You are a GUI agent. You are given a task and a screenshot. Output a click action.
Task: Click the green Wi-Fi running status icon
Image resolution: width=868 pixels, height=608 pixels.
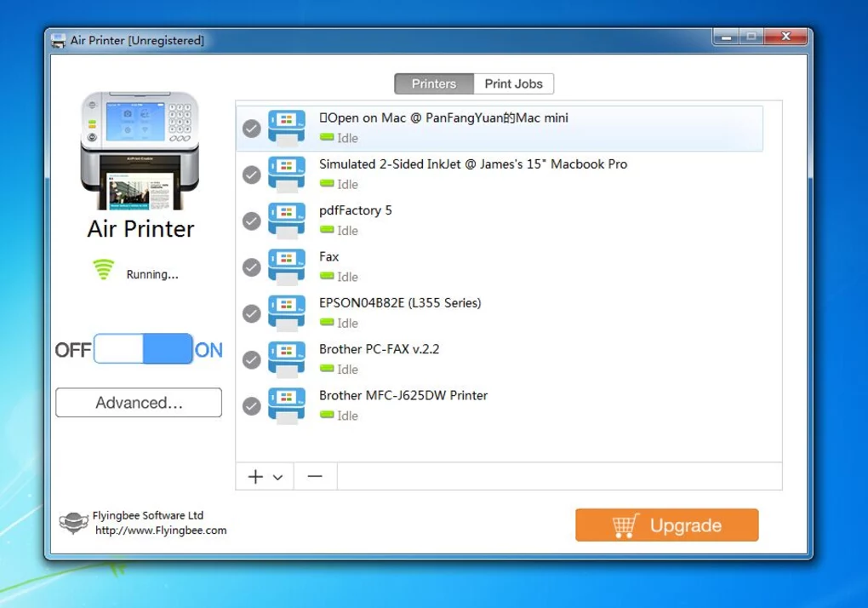[x=103, y=271]
